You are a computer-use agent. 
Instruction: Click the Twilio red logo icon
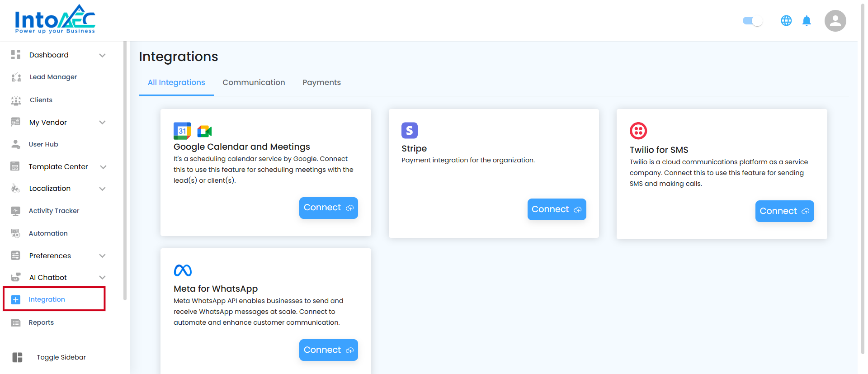[x=638, y=131]
